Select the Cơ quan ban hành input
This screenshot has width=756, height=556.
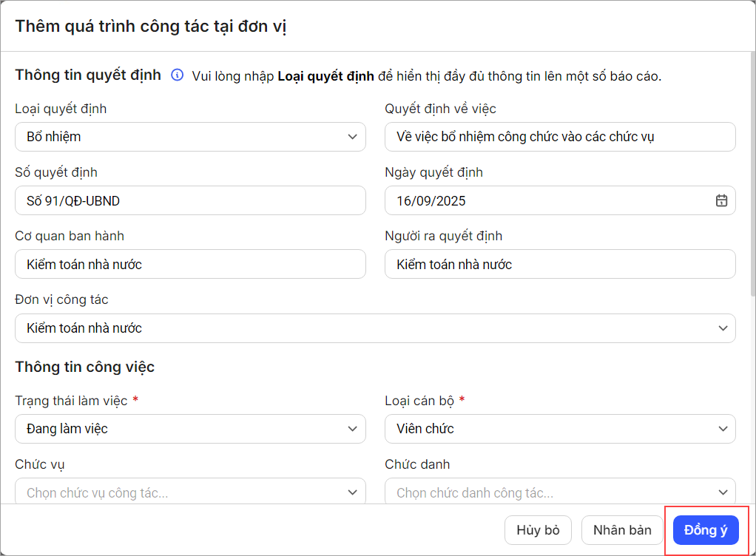click(190, 264)
